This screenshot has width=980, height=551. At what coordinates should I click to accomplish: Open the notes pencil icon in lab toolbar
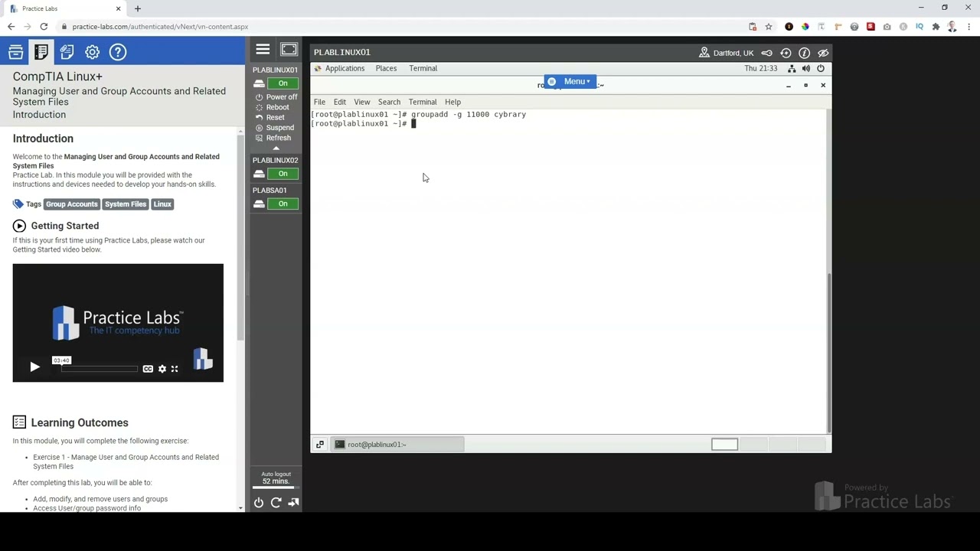(x=67, y=52)
